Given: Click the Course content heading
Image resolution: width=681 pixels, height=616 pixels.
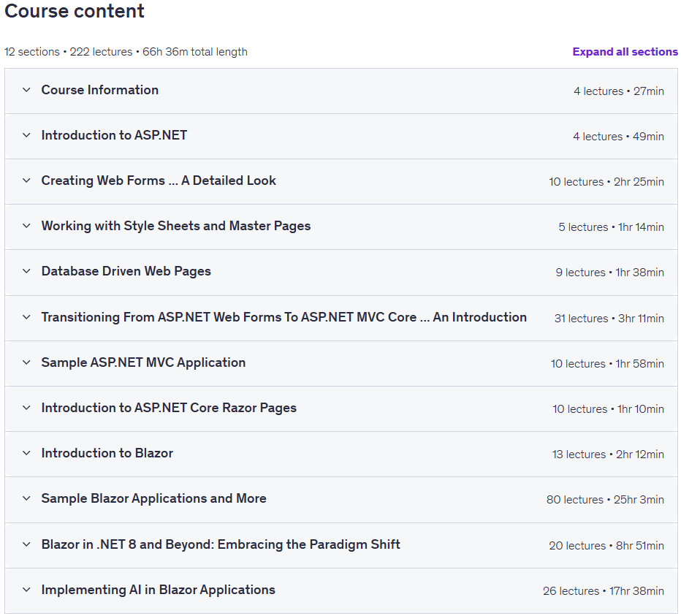Looking at the screenshot, I should coord(75,11).
